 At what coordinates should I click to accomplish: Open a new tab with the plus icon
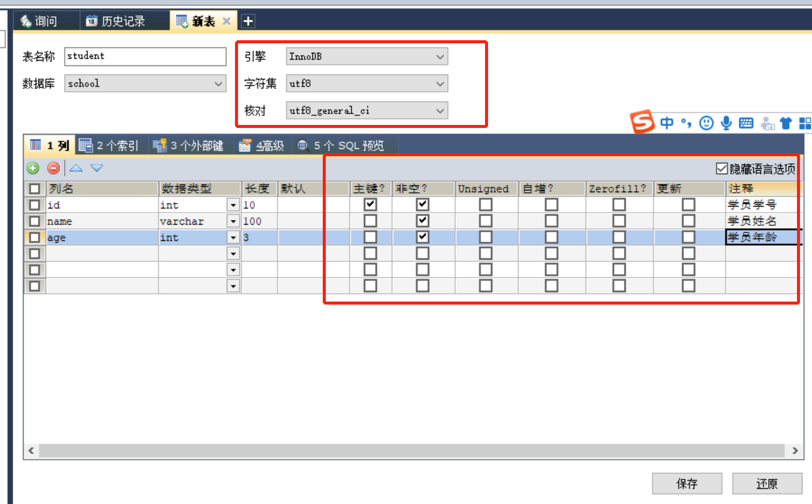click(x=248, y=21)
